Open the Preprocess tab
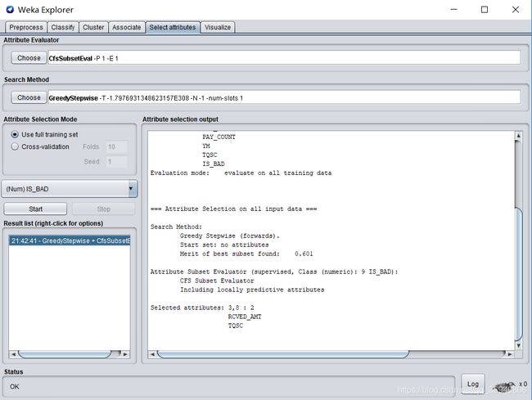 coord(26,27)
